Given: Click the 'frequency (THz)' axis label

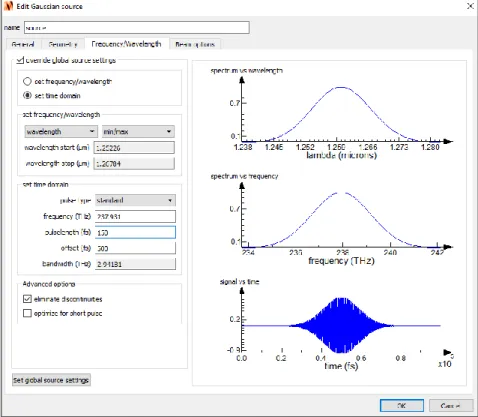Looking at the screenshot, I should [x=341, y=261].
